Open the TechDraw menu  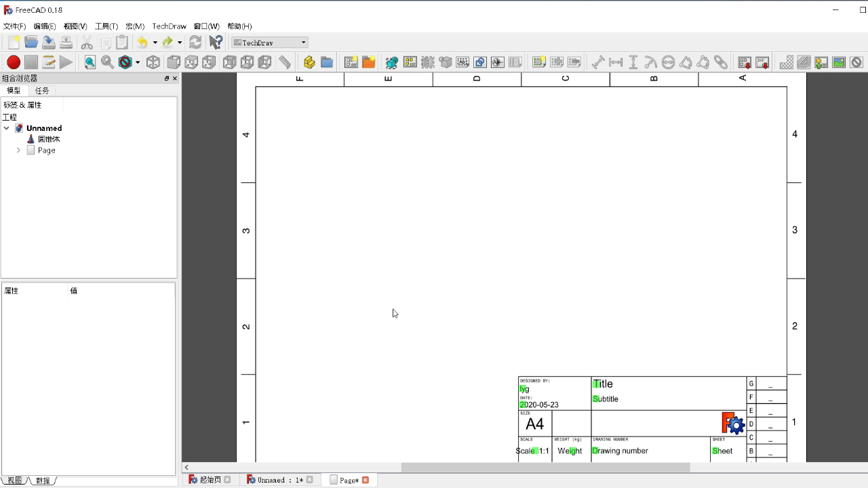tap(169, 26)
